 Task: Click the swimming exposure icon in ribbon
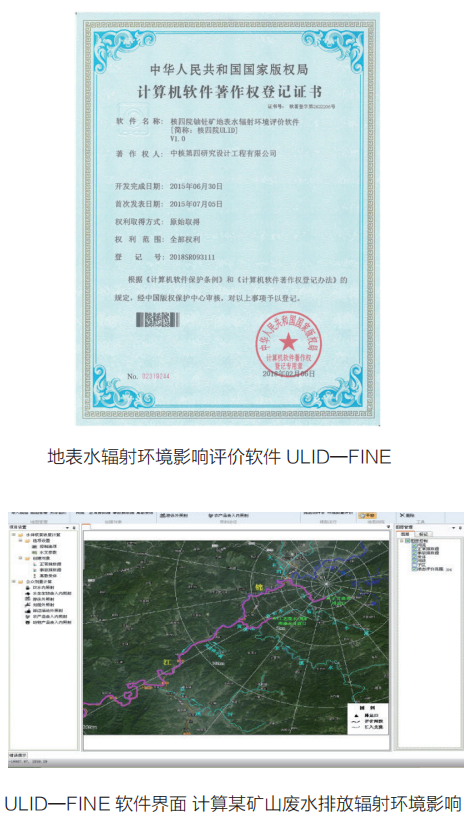click(162, 515)
